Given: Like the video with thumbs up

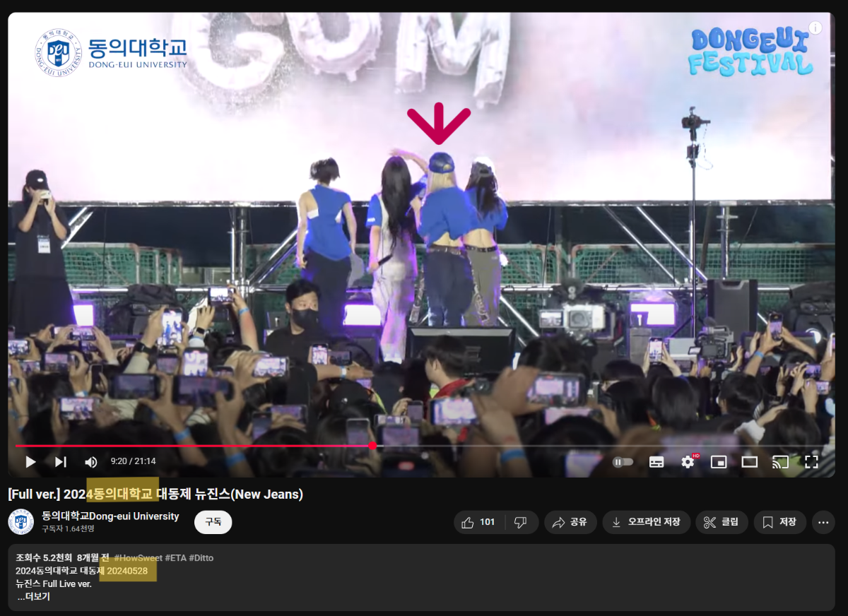Looking at the screenshot, I should 478,522.
